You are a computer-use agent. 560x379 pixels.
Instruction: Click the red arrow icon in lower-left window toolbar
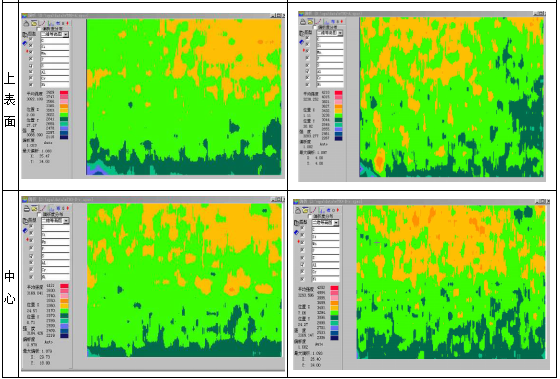tap(68, 208)
